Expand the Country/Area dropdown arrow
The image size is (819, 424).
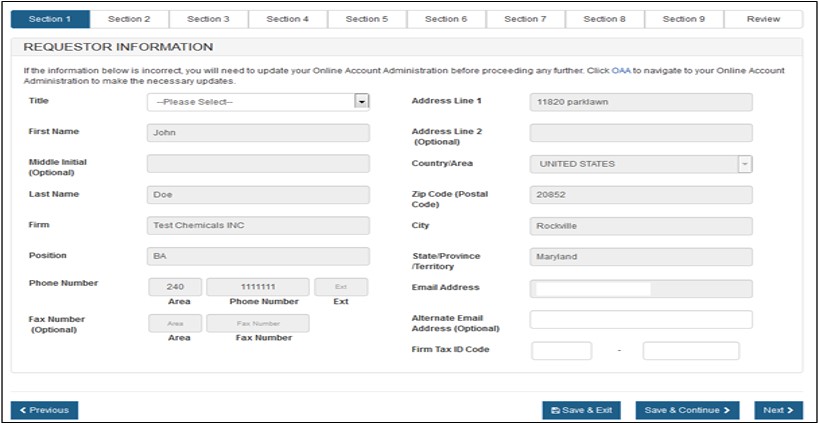pyautogui.click(x=744, y=164)
